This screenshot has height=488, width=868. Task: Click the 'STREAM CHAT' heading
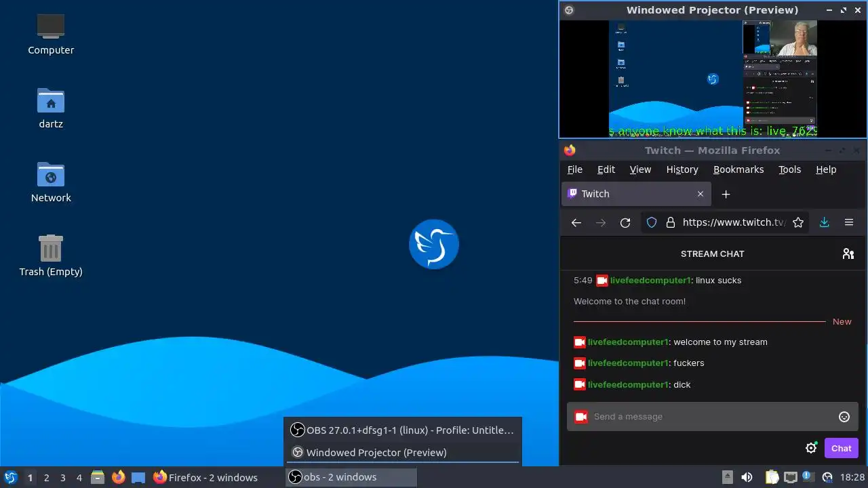click(712, 253)
